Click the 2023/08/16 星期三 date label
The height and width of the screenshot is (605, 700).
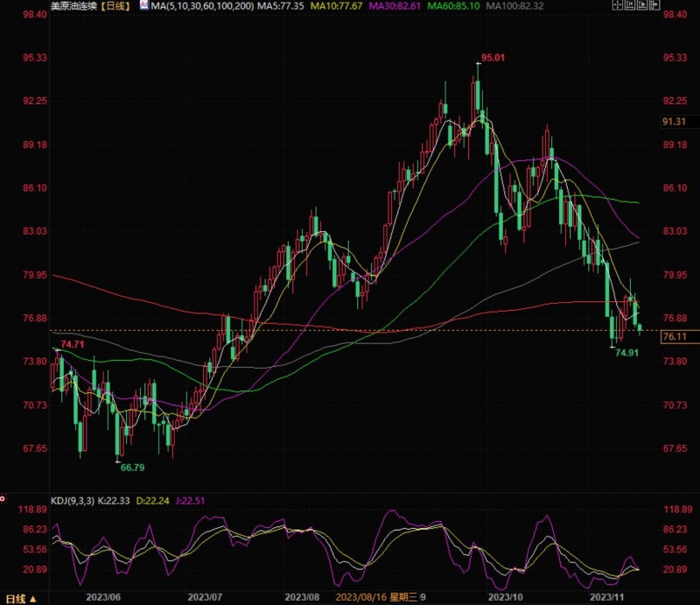pos(376,597)
